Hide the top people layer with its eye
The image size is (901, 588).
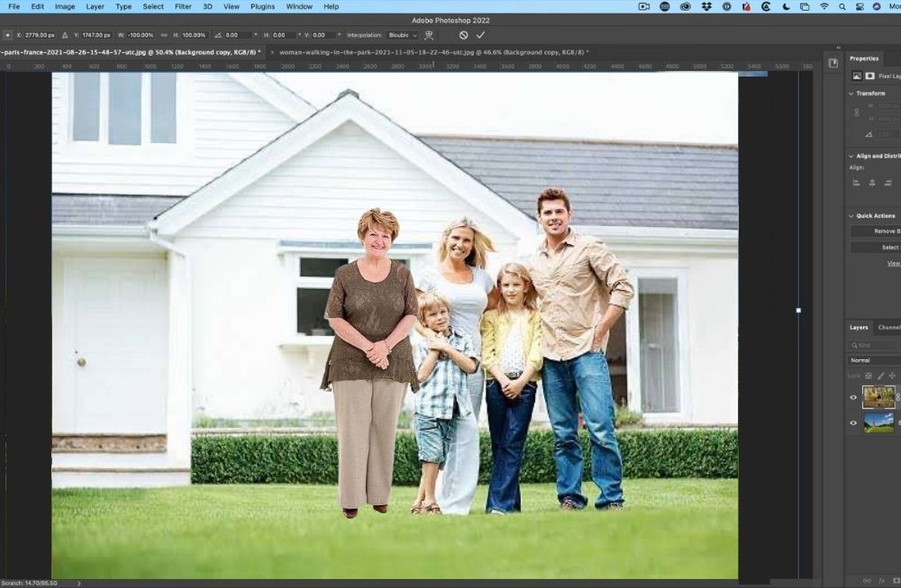[852, 397]
